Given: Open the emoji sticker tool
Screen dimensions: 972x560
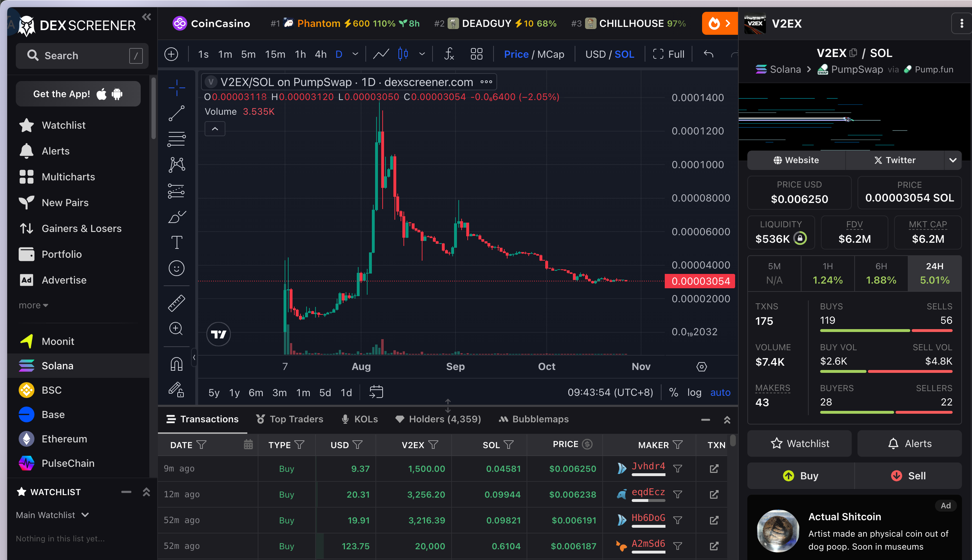Looking at the screenshot, I should [177, 268].
